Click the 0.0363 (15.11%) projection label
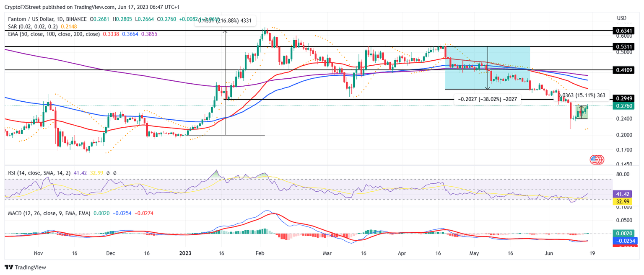Screen dimensions: 644x275 click(579, 95)
